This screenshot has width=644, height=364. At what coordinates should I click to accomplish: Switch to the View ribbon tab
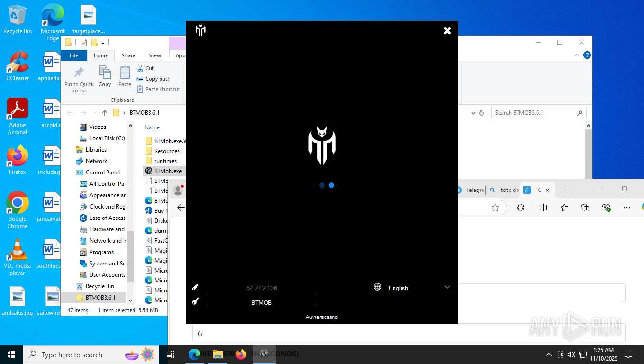pos(155,55)
